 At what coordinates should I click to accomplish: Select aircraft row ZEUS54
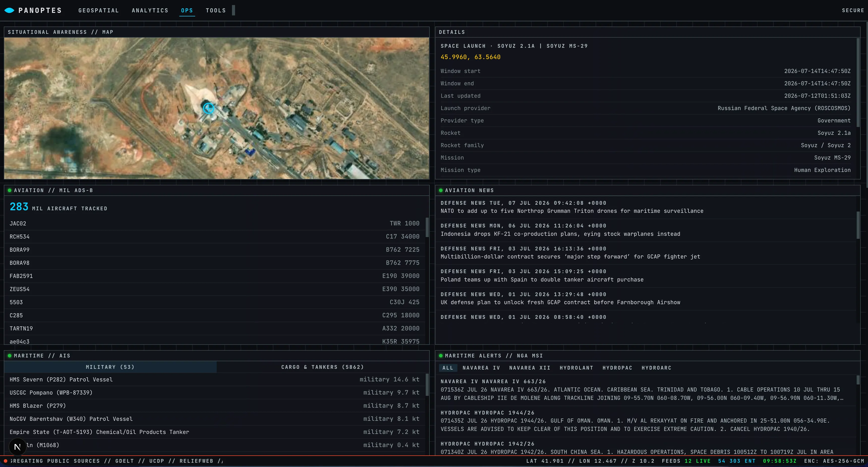214,289
